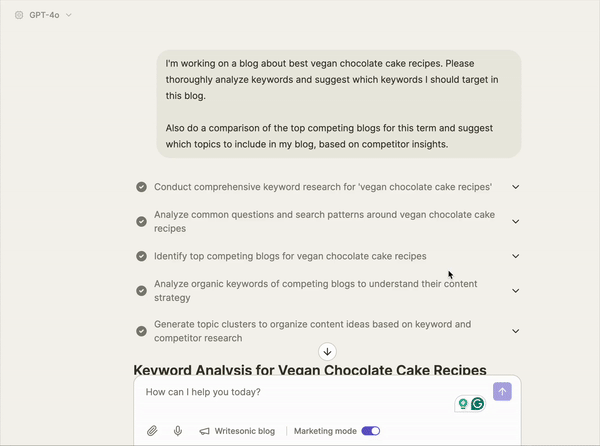Click the purple send arrow button
Image resolution: width=600 pixels, height=446 pixels.
pos(502,392)
